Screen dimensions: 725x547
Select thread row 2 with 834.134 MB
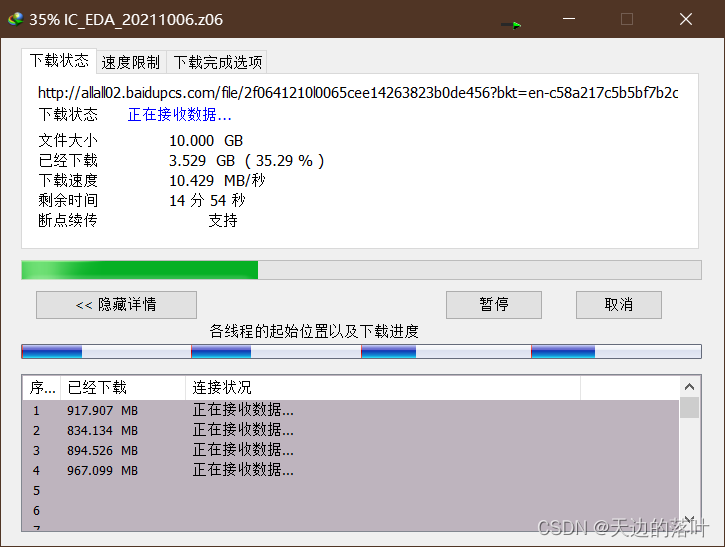coord(350,430)
